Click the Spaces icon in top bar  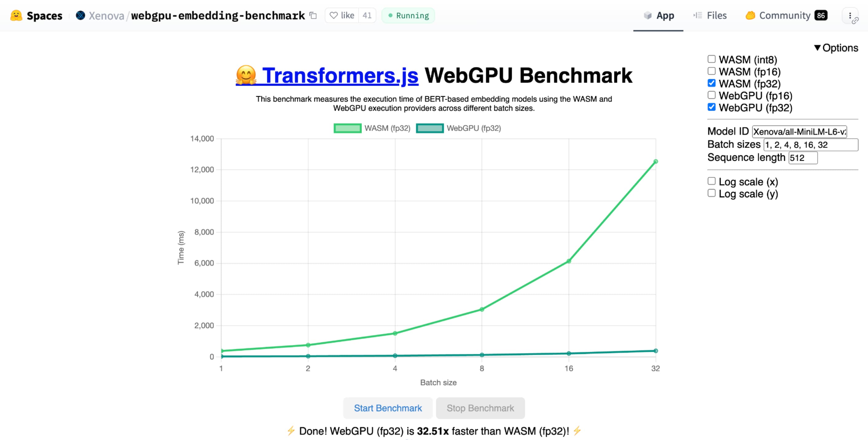(x=15, y=15)
